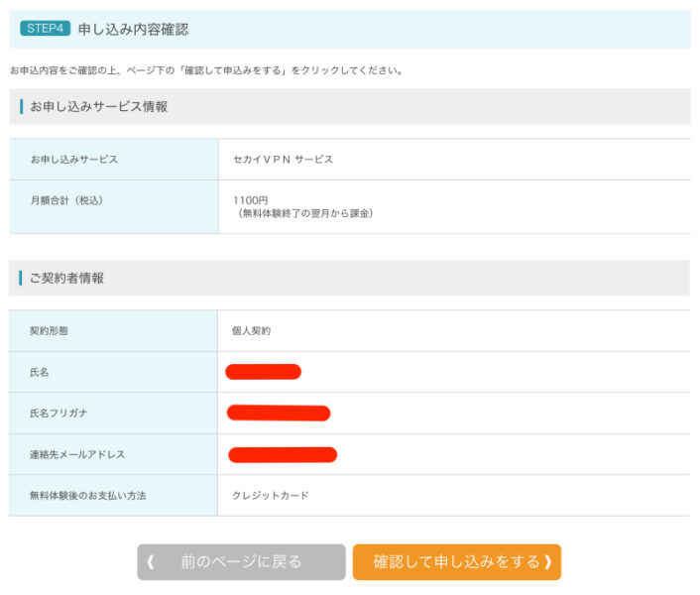The width and height of the screenshot is (700, 595).
Task: Click the 1100円 monthly total amount
Action: point(250,200)
